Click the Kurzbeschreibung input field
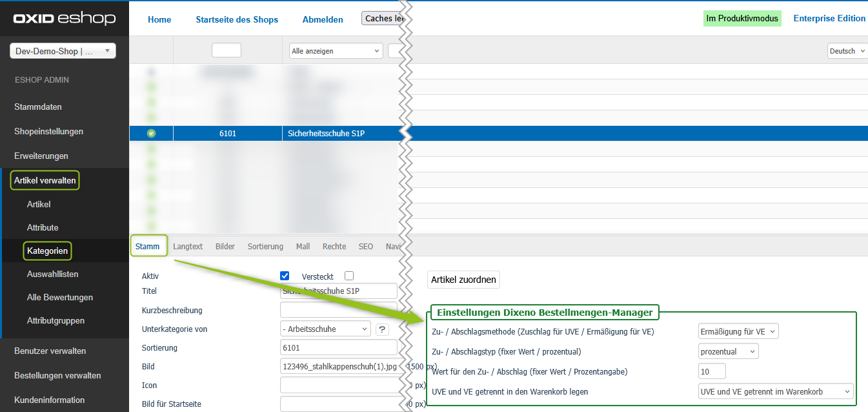This screenshot has height=412, width=868. pyautogui.click(x=339, y=310)
